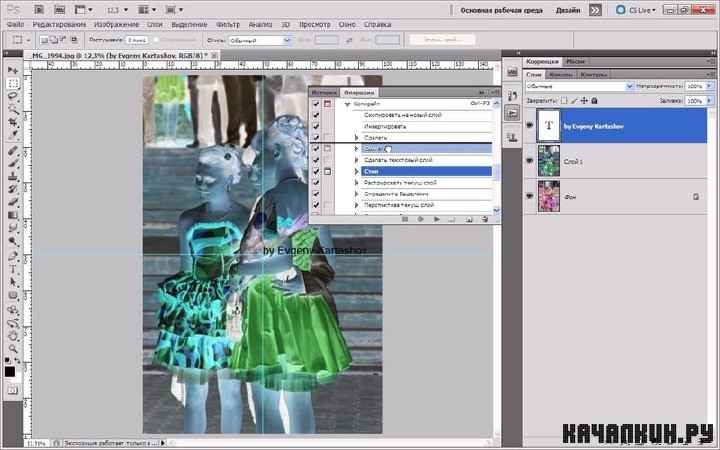Open the Файл menu
This screenshot has height=450, width=720.
click(16, 24)
